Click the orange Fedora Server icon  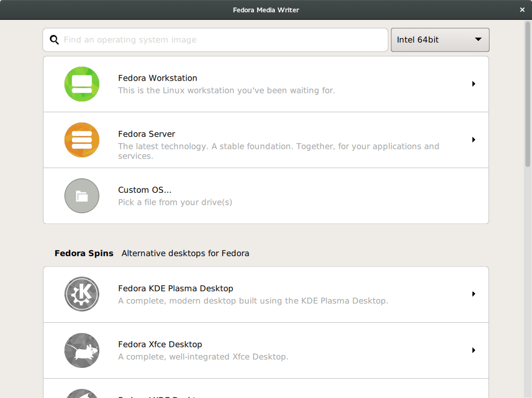pos(82,140)
